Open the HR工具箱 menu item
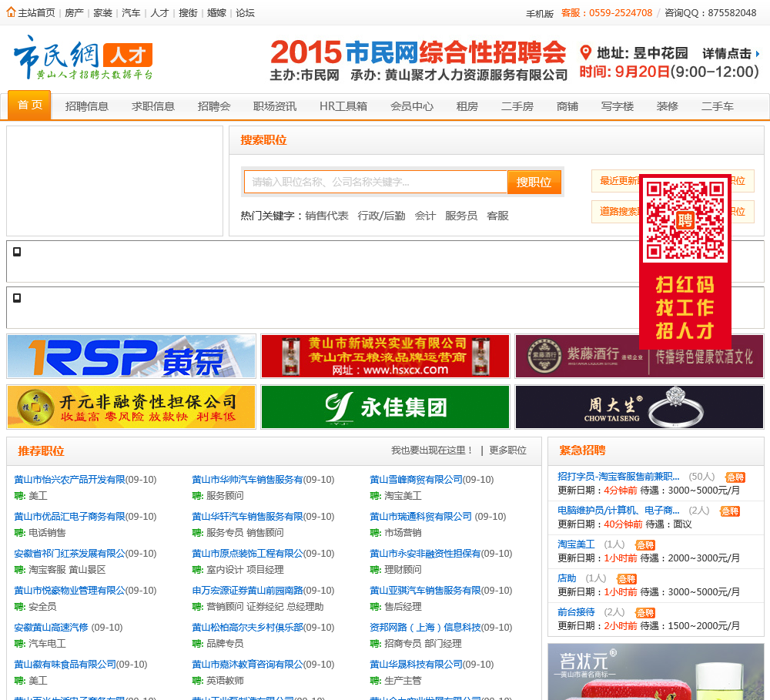770x700 pixels. point(343,106)
